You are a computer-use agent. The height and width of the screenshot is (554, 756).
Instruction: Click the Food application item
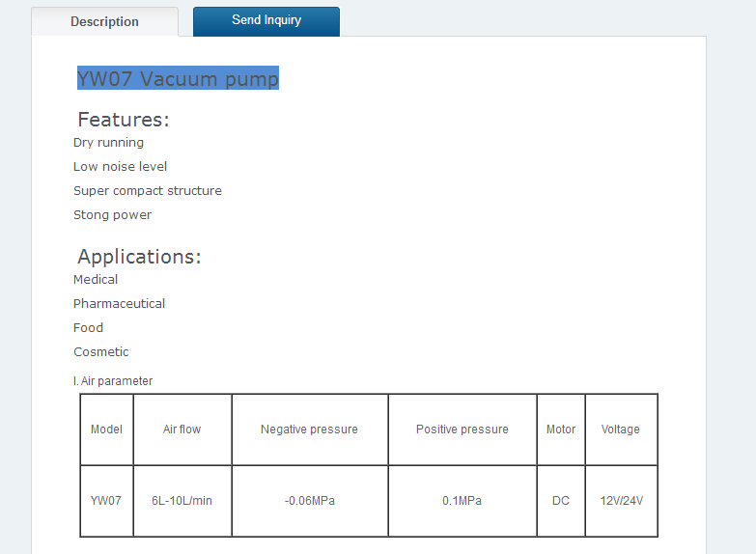88,328
